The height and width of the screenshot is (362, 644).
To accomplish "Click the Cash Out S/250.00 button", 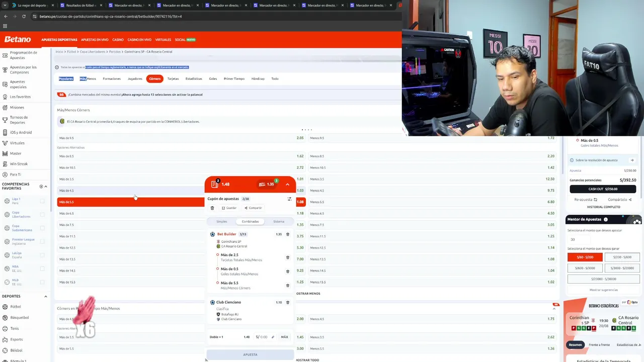I will point(603,189).
